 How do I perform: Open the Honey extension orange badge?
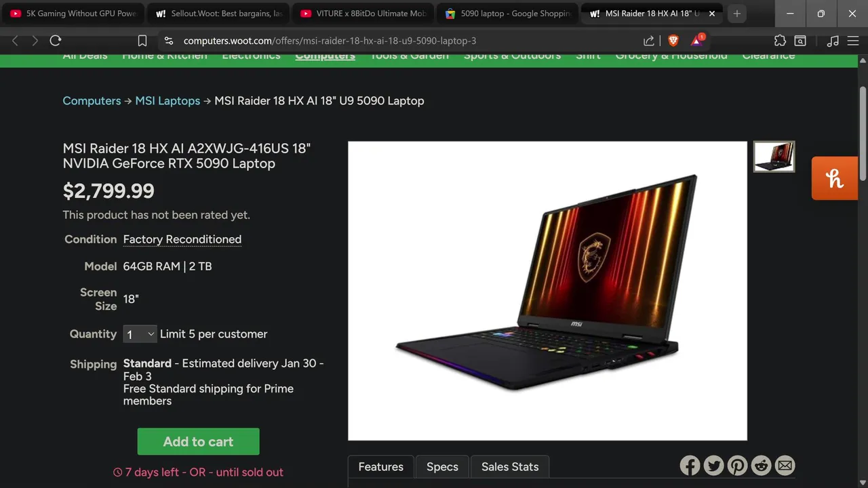point(835,178)
